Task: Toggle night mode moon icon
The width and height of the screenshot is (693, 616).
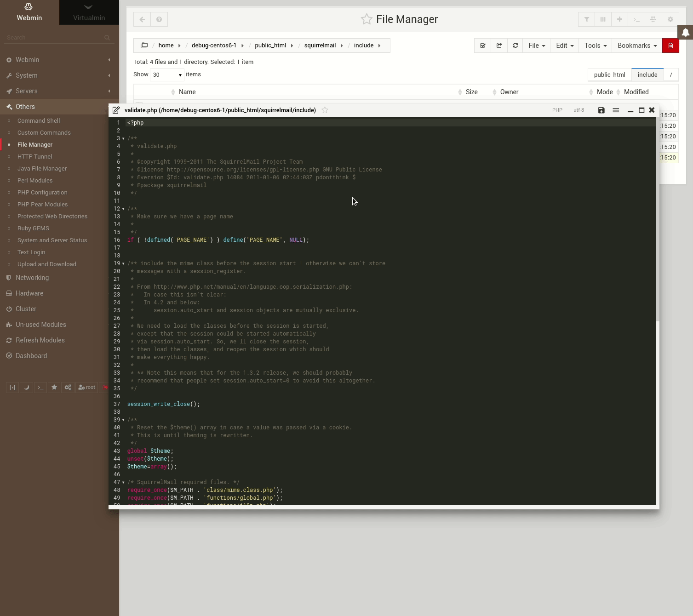Action: (26, 388)
